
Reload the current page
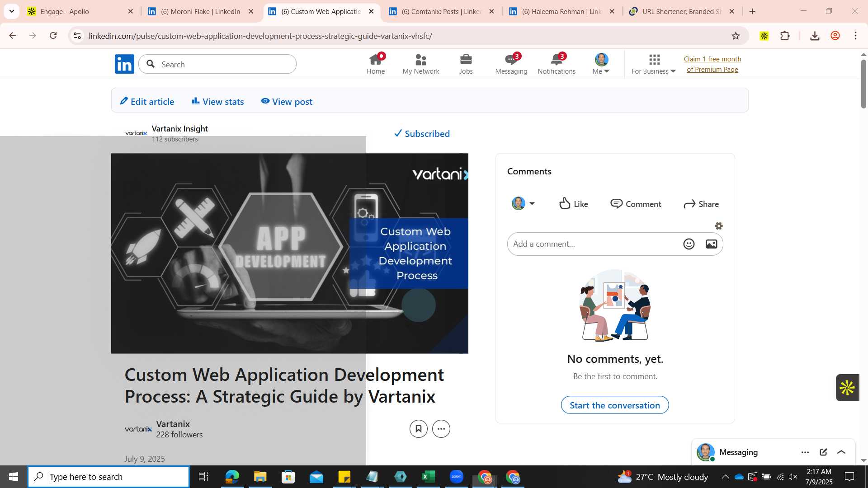53,36
